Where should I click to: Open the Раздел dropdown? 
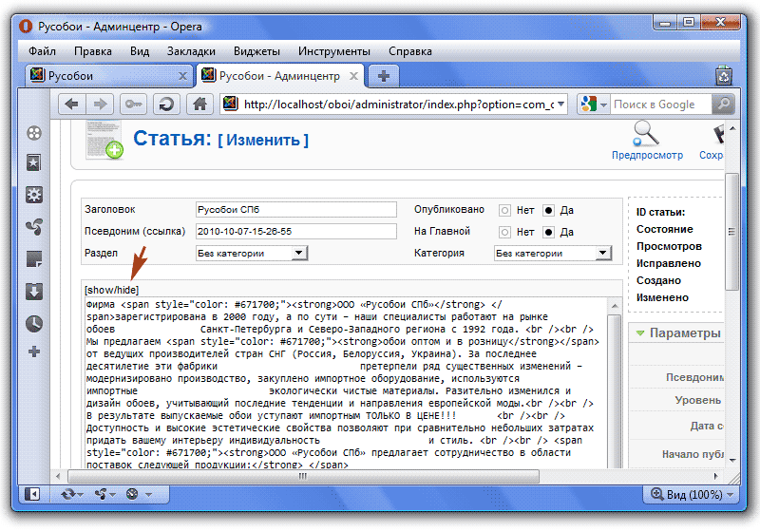pos(299,253)
